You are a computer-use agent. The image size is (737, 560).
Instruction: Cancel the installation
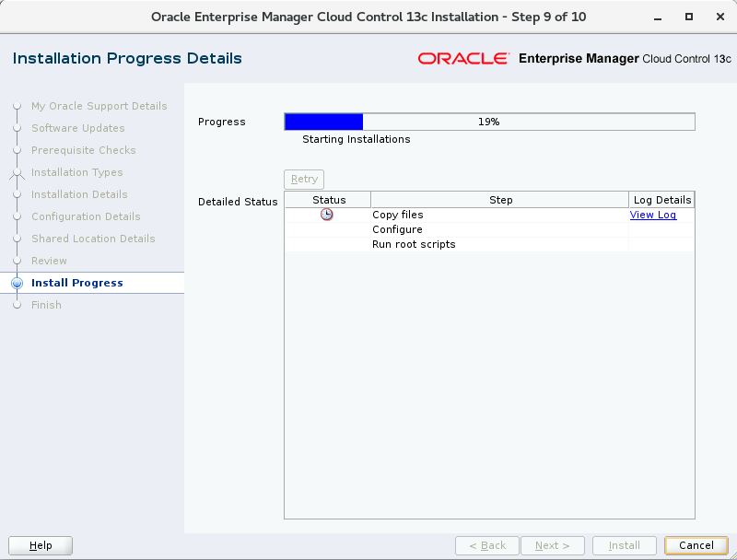[696, 545]
